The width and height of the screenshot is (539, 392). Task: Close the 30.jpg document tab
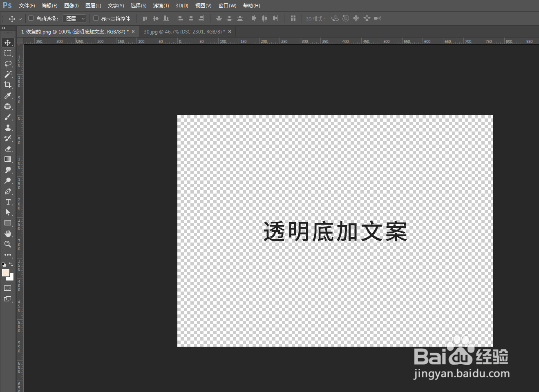(x=230, y=31)
